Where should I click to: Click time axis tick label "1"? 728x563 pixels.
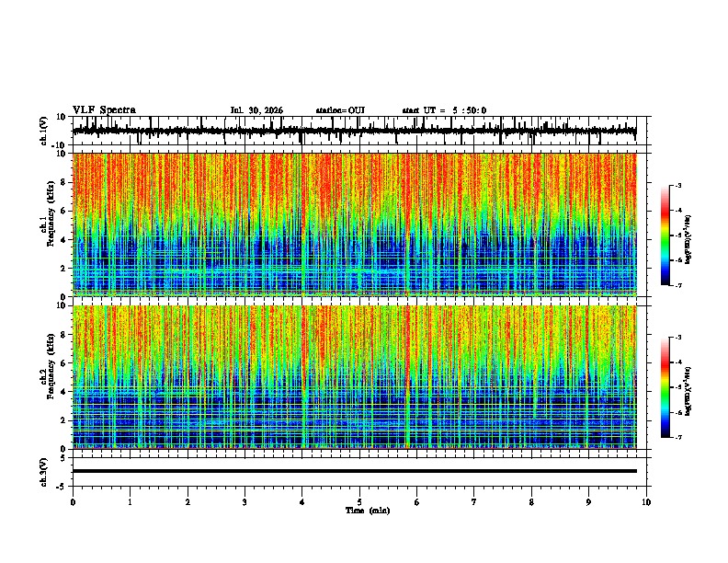(x=130, y=502)
